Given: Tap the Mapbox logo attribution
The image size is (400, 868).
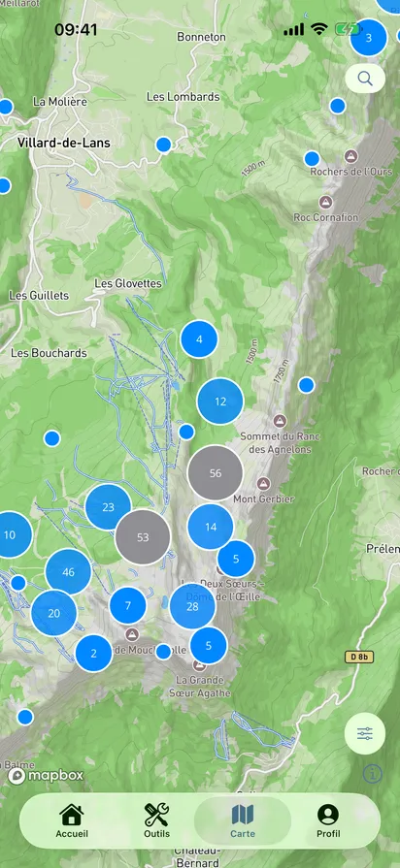Looking at the screenshot, I should pyautogui.click(x=46, y=776).
